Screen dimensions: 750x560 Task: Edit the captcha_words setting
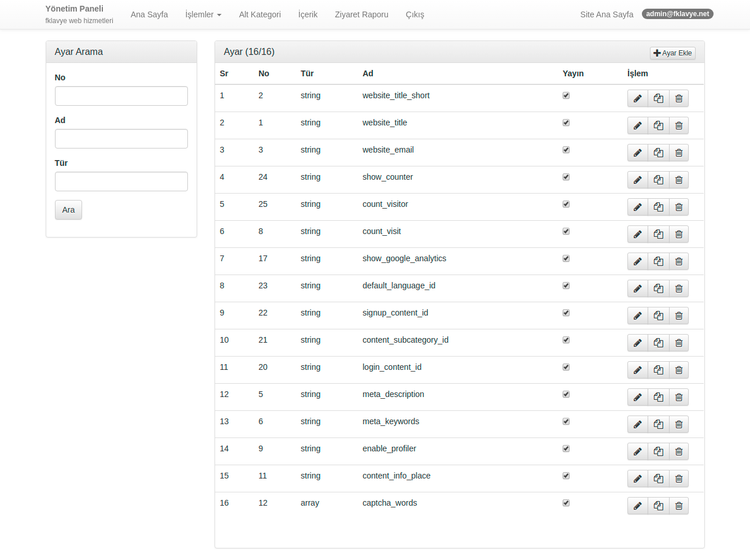(x=637, y=506)
